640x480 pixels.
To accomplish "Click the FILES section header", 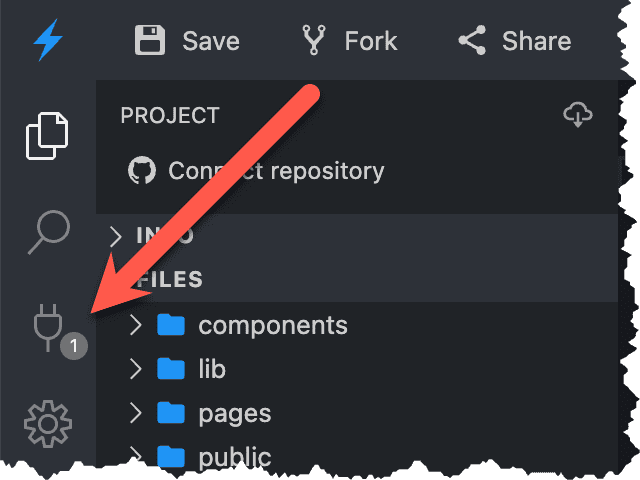I will coord(170,279).
